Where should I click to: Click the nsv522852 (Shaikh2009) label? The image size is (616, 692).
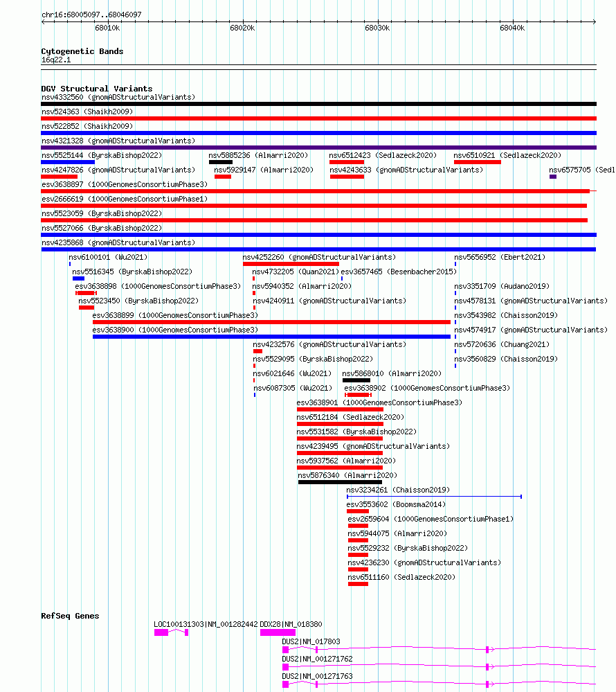[87, 126]
